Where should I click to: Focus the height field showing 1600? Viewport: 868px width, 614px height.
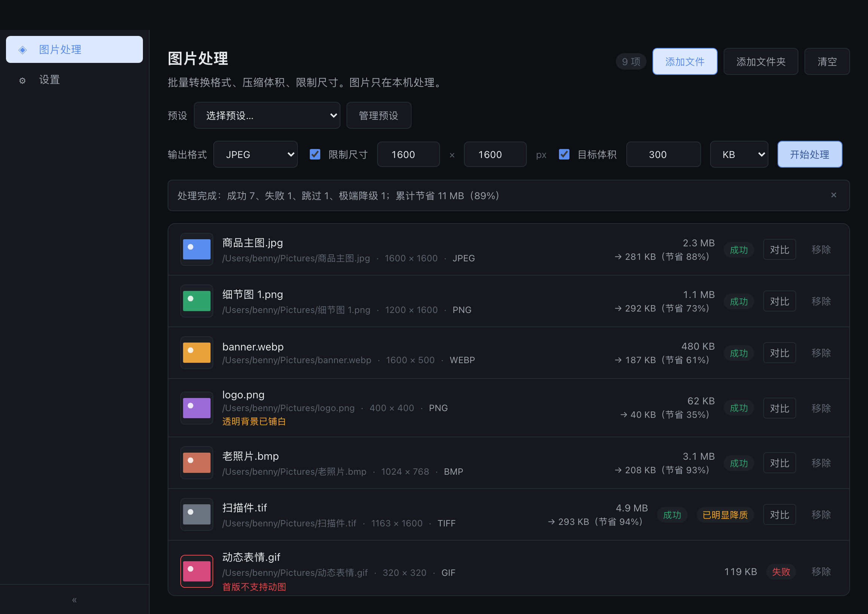(x=495, y=154)
